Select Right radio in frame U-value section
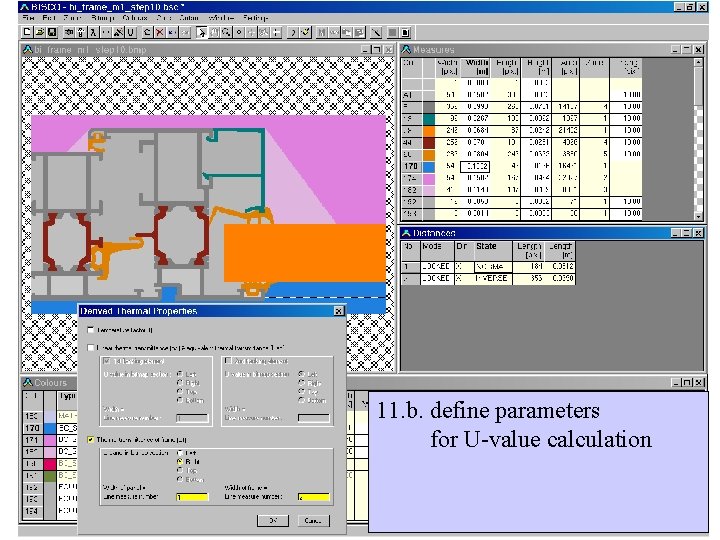Viewport: 720px width, 540px height. coord(180,461)
